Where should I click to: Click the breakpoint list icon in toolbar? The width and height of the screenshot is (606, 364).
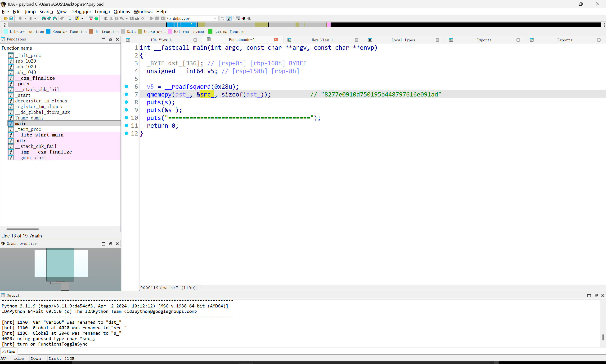click(238, 18)
